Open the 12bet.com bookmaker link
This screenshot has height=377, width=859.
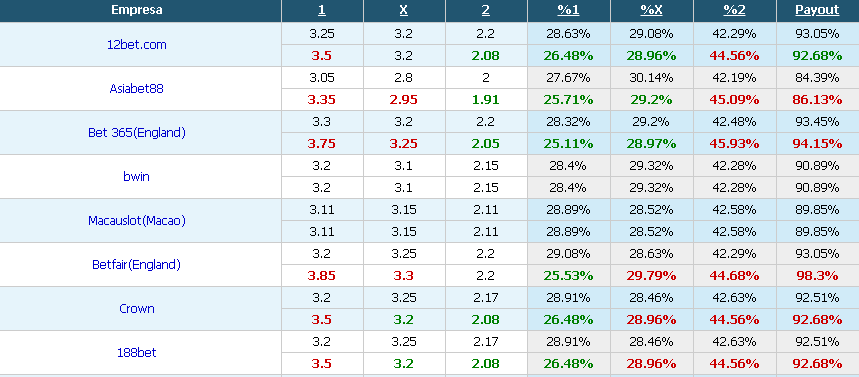click(136, 45)
